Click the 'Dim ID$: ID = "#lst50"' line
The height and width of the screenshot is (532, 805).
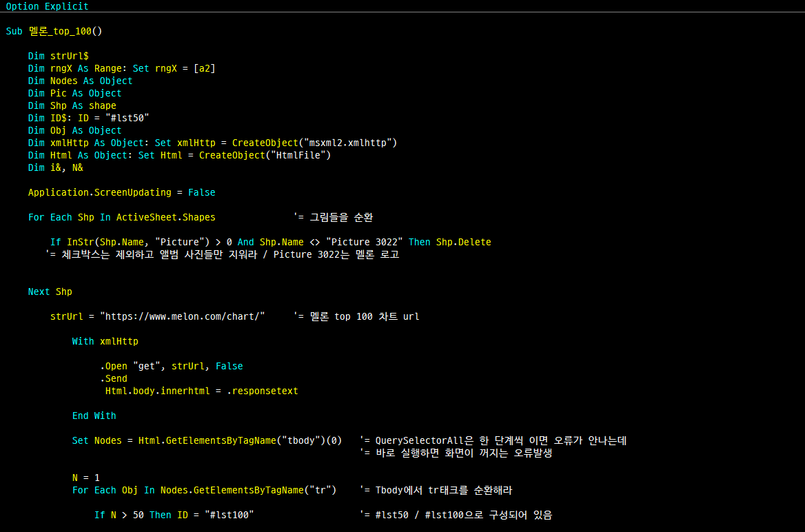(x=88, y=118)
